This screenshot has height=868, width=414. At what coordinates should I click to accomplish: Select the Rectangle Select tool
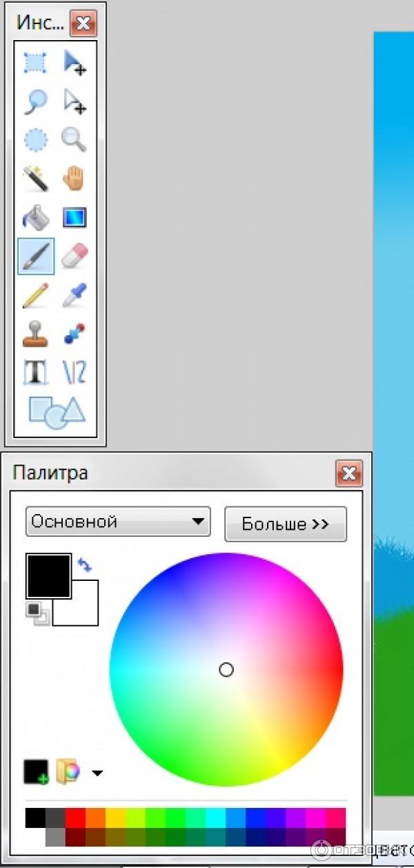point(35,62)
